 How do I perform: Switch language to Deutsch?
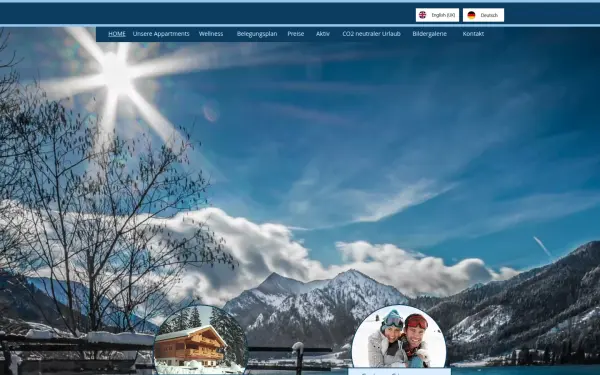pyautogui.click(x=483, y=15)
